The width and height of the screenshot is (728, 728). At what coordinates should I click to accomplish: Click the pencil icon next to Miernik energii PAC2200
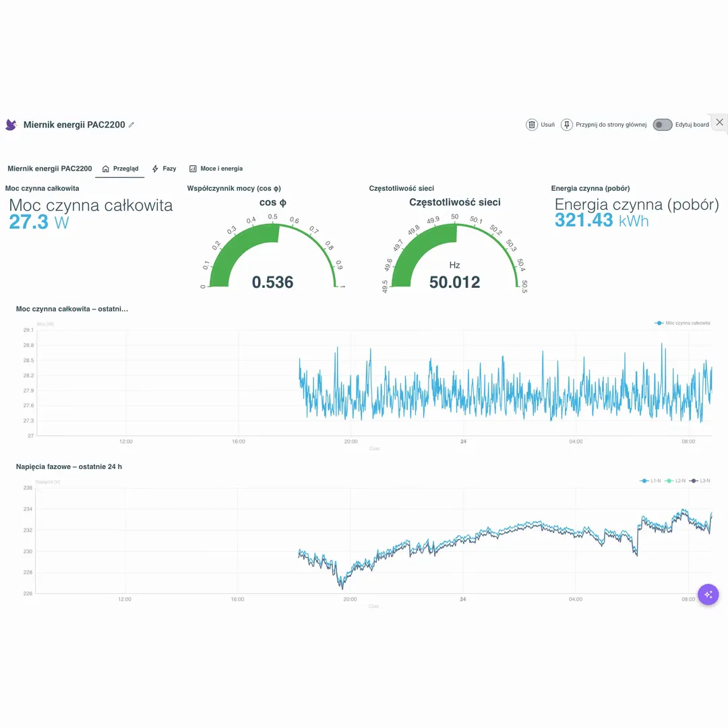(131, 125)
